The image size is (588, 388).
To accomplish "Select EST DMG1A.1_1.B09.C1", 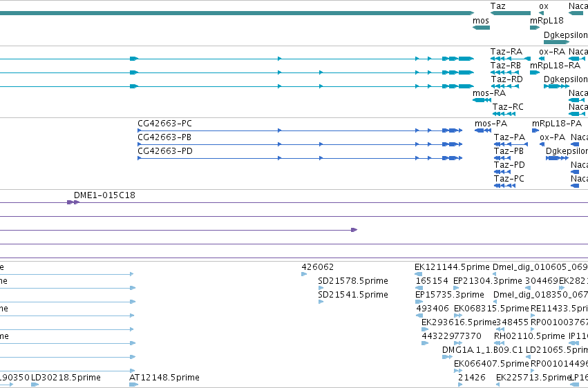I will 482,350.
